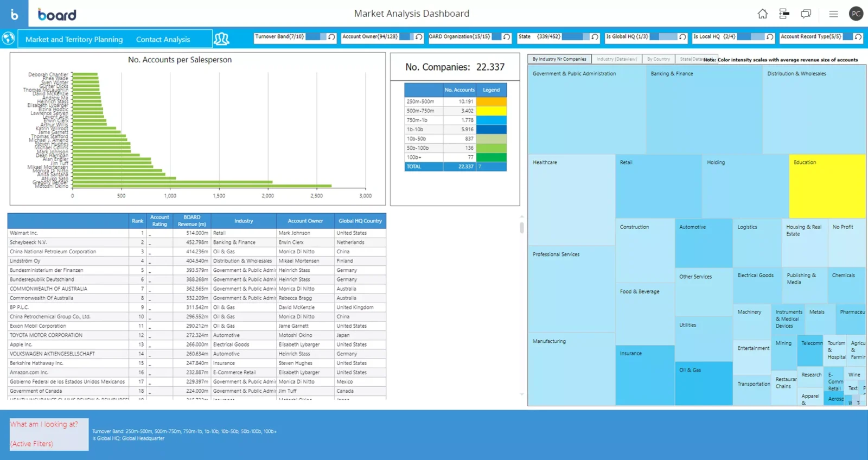The width and height of the screenshot is (868, 460).
Task: Click the globe icon in blue bar
Action: (x=8, y=39)
